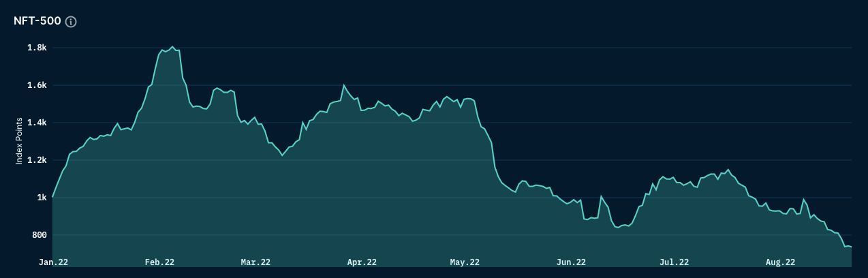Click the Jun.22 x-axis label

pos(571,262)
